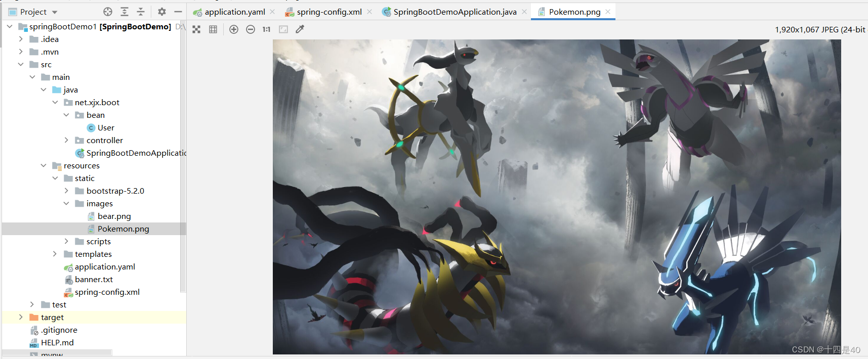
Task: Expand the .mvn folder
Action: click(21, 52)
